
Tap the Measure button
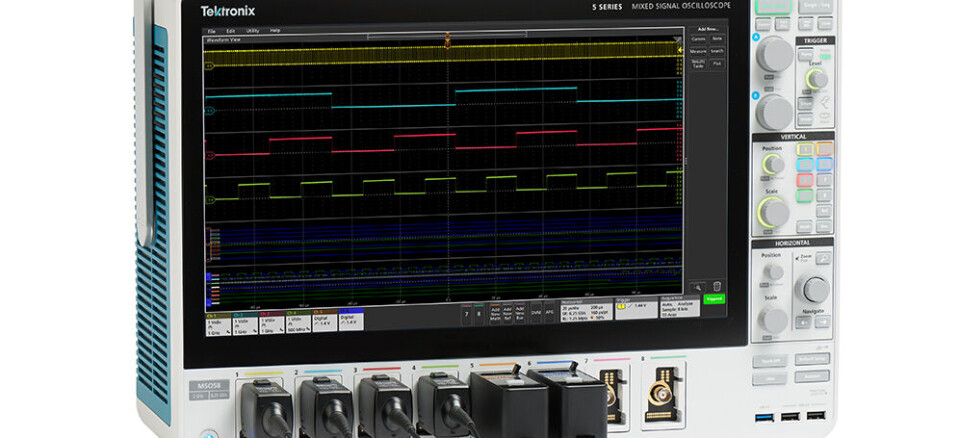[699, 51]
